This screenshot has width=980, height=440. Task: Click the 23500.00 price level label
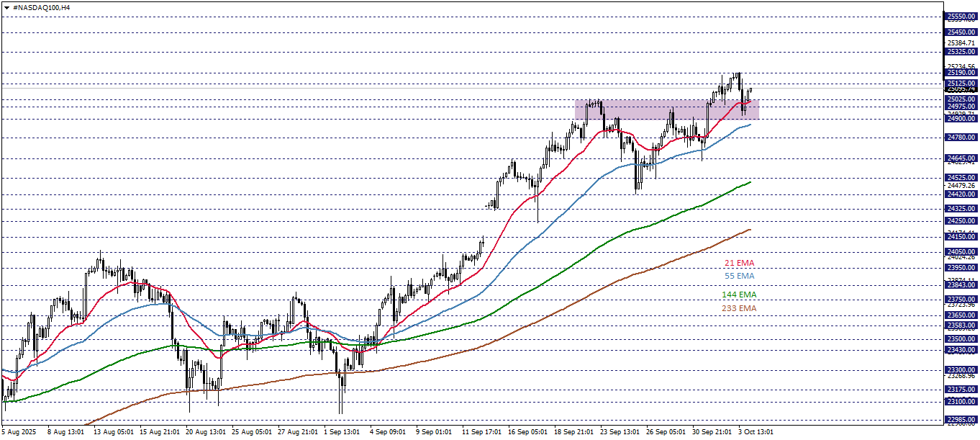(961, 339)
